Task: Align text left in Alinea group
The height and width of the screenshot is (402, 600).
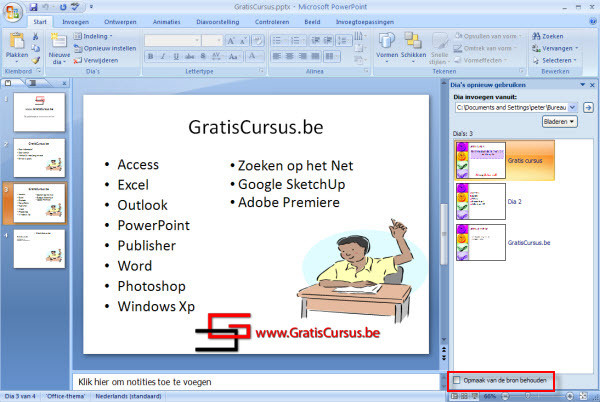Action: (277, 57)
